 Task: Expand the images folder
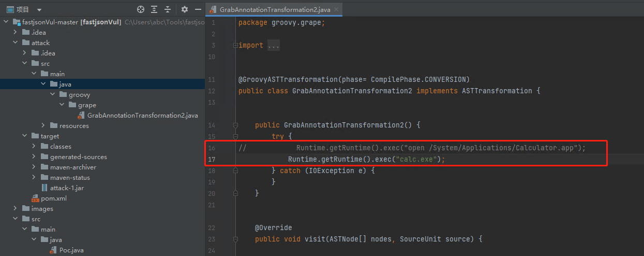pyautogui.click(x=15, y=208)
